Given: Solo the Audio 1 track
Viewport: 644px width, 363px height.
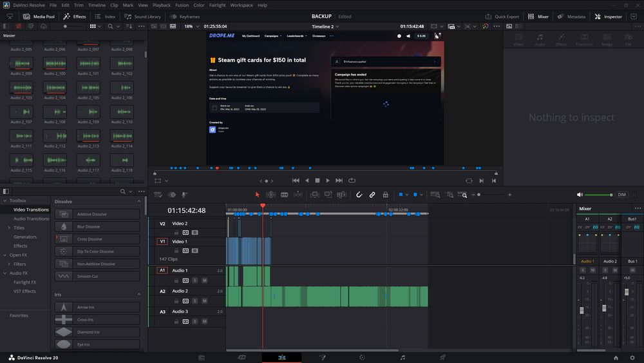Looking at the screenshot, I should (194, 280).
